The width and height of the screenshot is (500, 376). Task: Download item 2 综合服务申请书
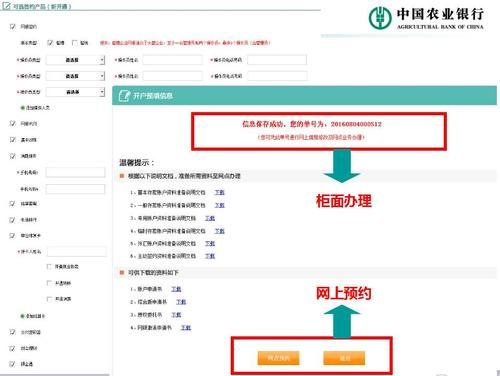pyautogui.click(x=181, y=302)
